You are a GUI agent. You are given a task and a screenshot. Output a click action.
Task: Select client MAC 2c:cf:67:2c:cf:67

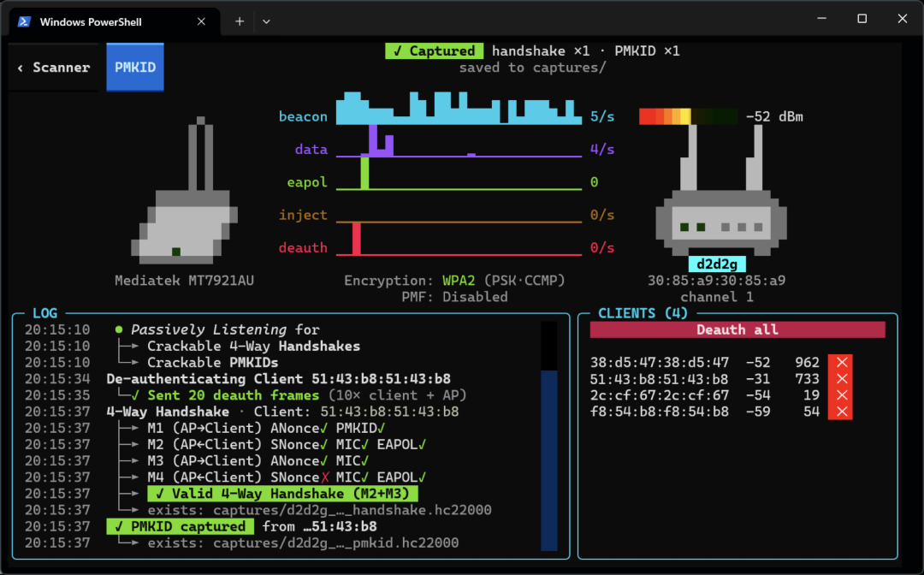pos(660,395)
